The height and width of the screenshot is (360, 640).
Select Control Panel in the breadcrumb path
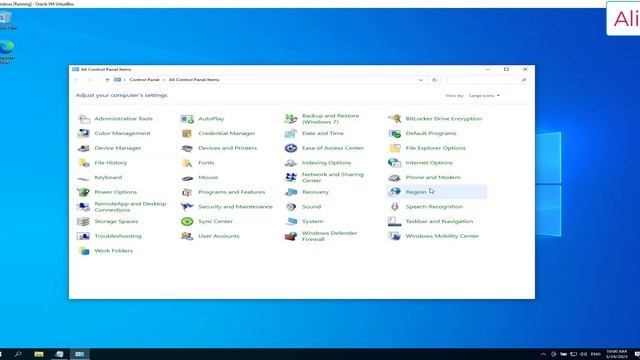[144, 80]
